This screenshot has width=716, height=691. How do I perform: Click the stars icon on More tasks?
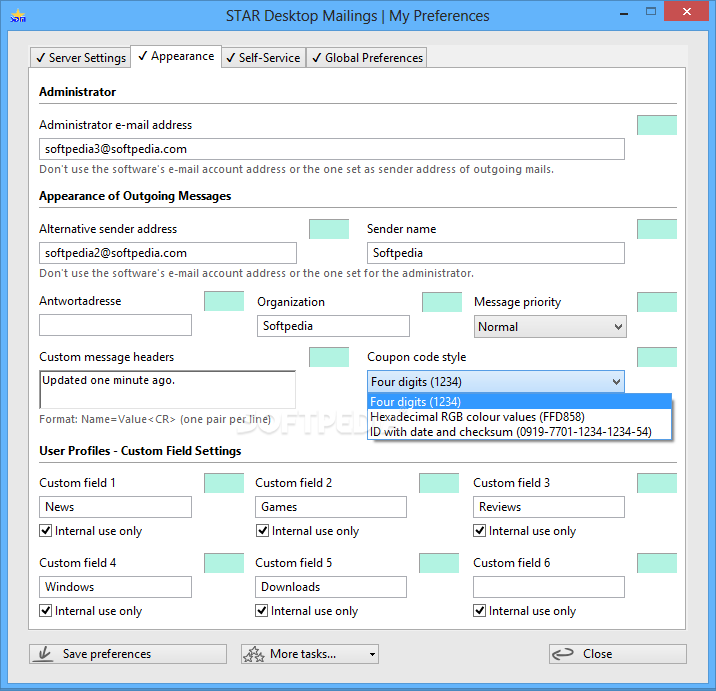(254, 654)
